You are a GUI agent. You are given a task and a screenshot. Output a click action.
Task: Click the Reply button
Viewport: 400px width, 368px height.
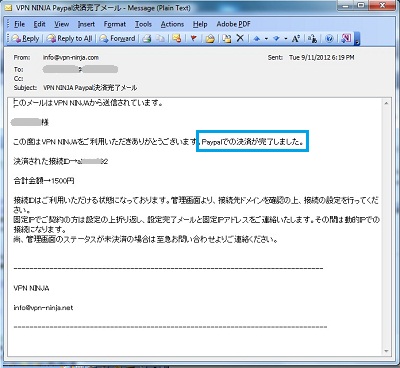pyautogui.click(x=25, y=39)
